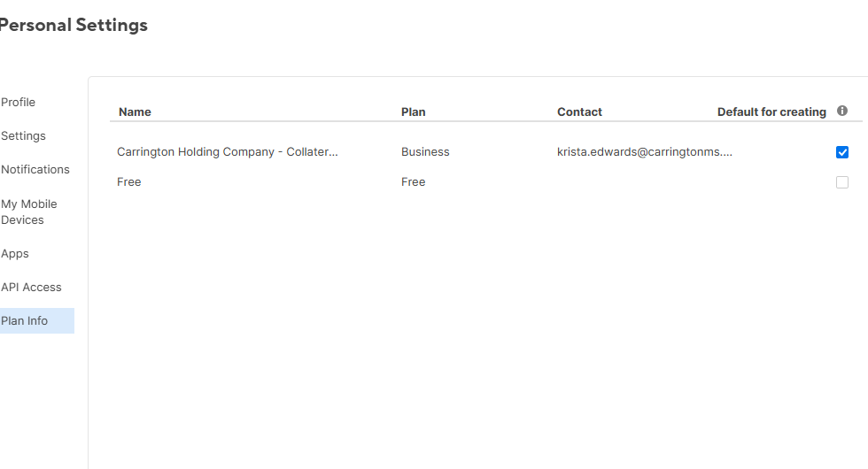Select My Mobile Devices in sidebar
868x469 pixels.
[x=28, y=211]
